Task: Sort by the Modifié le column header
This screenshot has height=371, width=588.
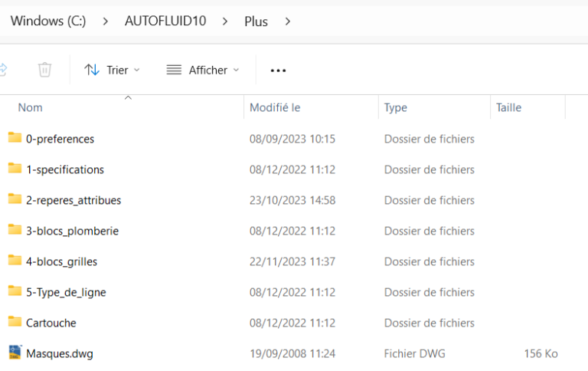Action: coord(275,108)
